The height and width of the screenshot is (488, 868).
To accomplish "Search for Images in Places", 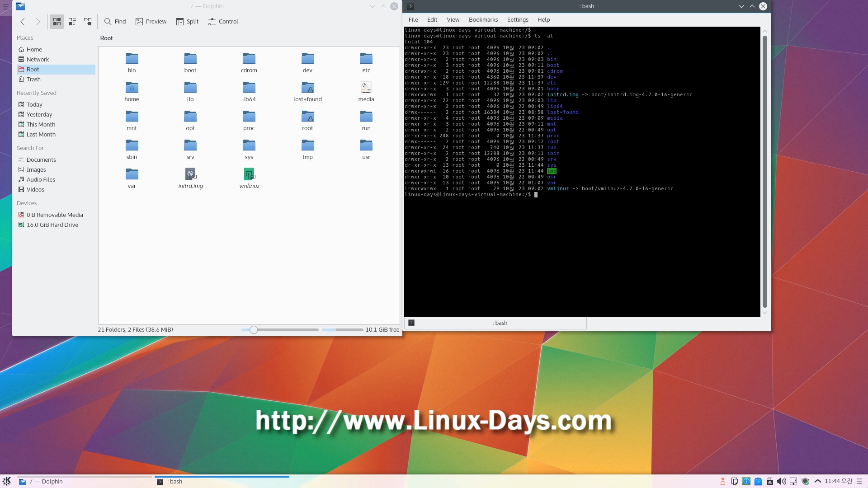I will (56, 170).
